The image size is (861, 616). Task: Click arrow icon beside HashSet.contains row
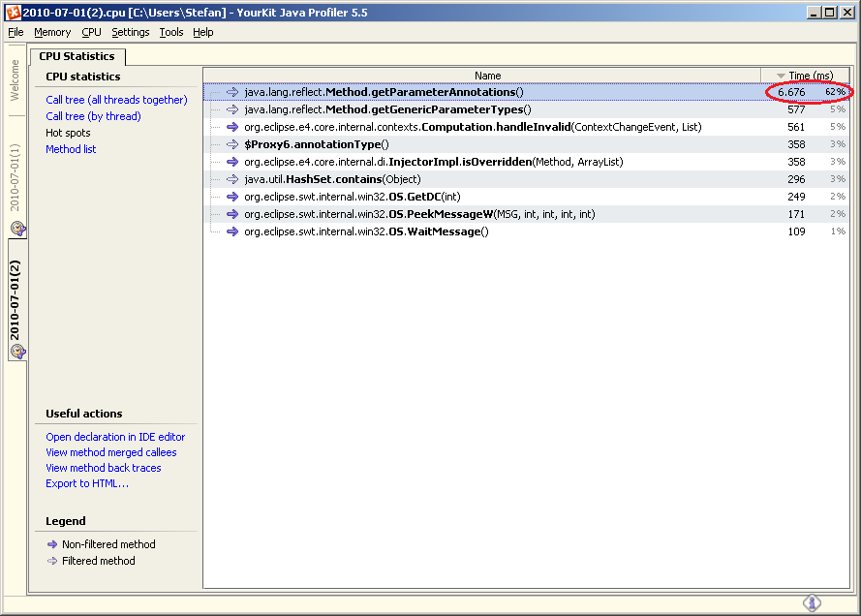coord(232,179)
